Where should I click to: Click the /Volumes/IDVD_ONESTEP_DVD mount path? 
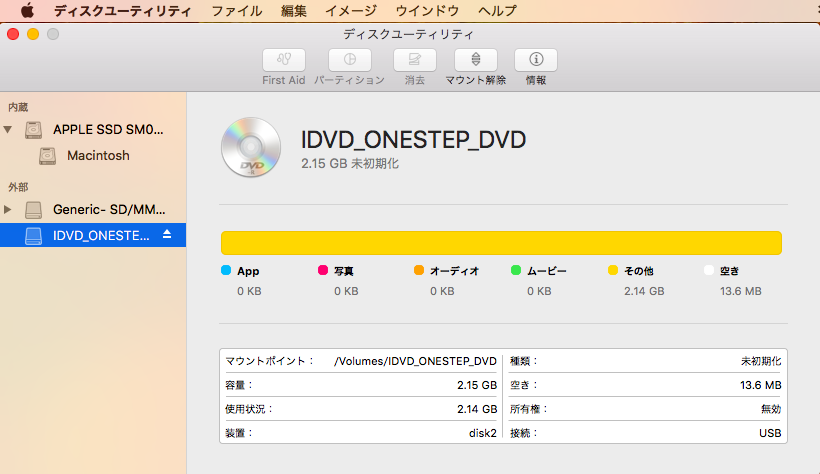(415, 362)
